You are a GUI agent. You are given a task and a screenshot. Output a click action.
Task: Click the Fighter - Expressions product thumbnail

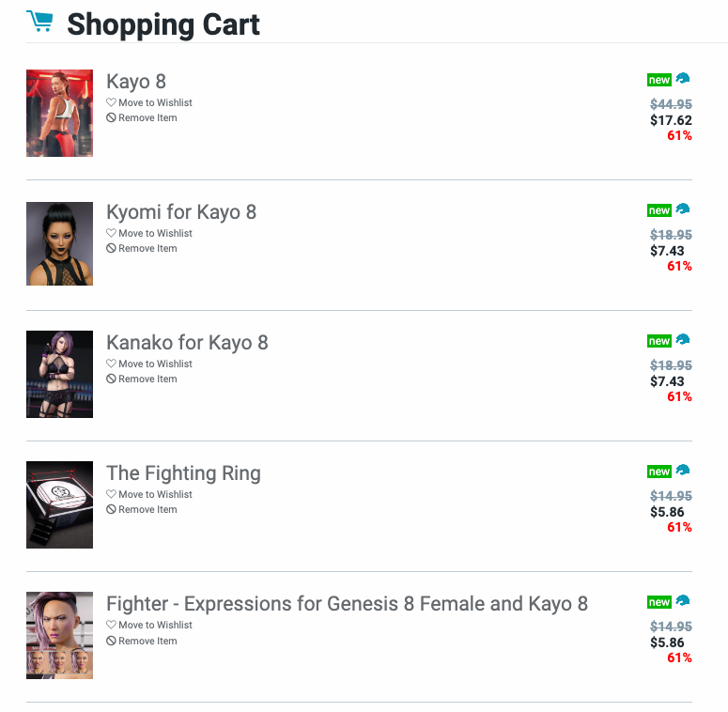tap(59, 635)
